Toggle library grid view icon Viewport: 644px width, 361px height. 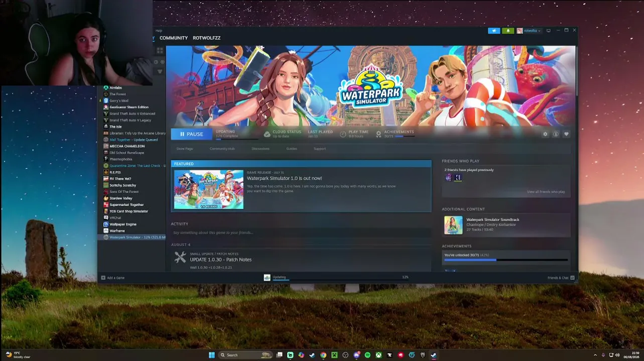[160, 51]
